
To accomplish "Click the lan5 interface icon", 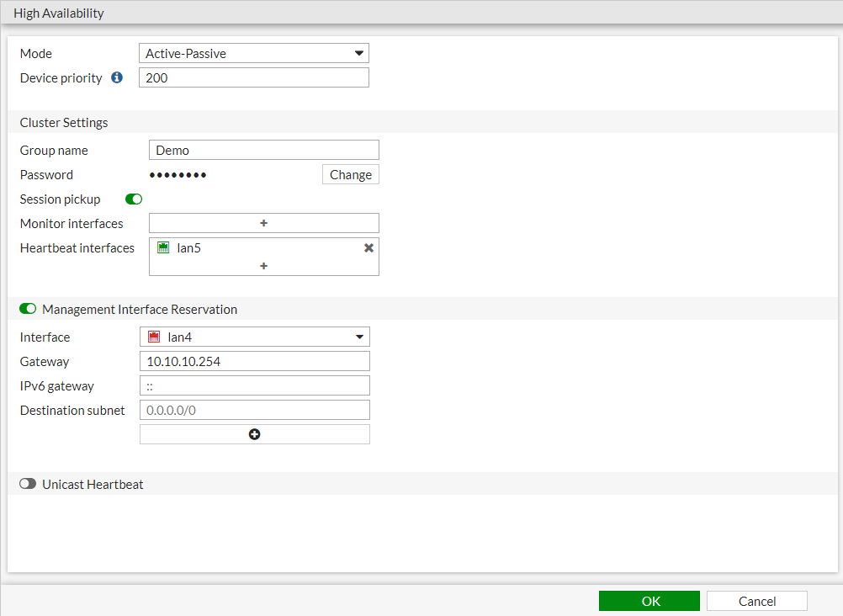I will coord(163,247).
